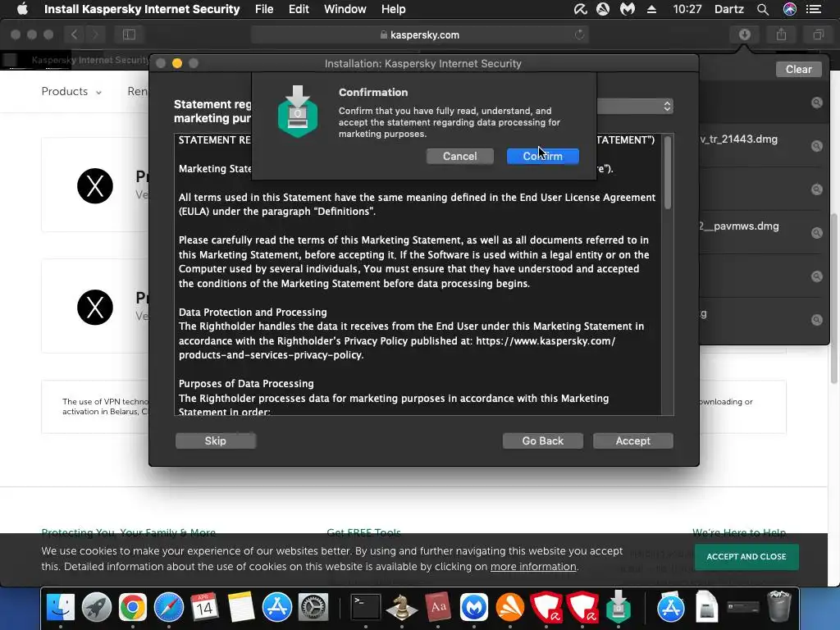Open System Preferences from the Dock
The image size is (840, 630).
[313, 608]
